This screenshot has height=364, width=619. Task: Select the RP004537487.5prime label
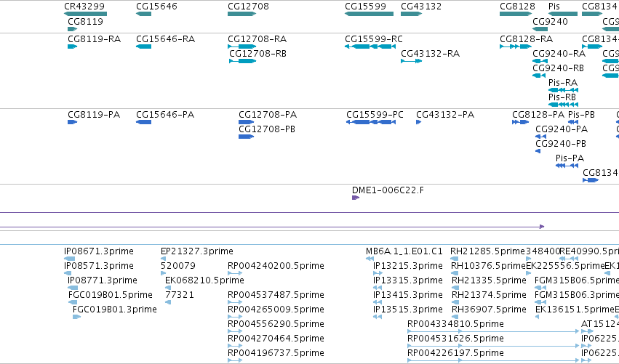coord(276,294)
